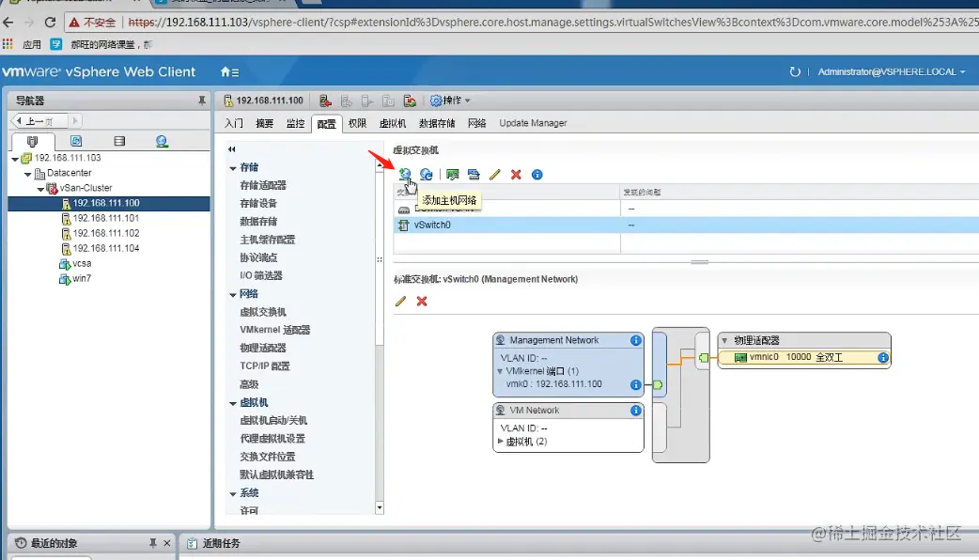The width and height of the screenshot is (979, 560).
Task: Click the manage physical adapters green icon
Action: [453, 174]
